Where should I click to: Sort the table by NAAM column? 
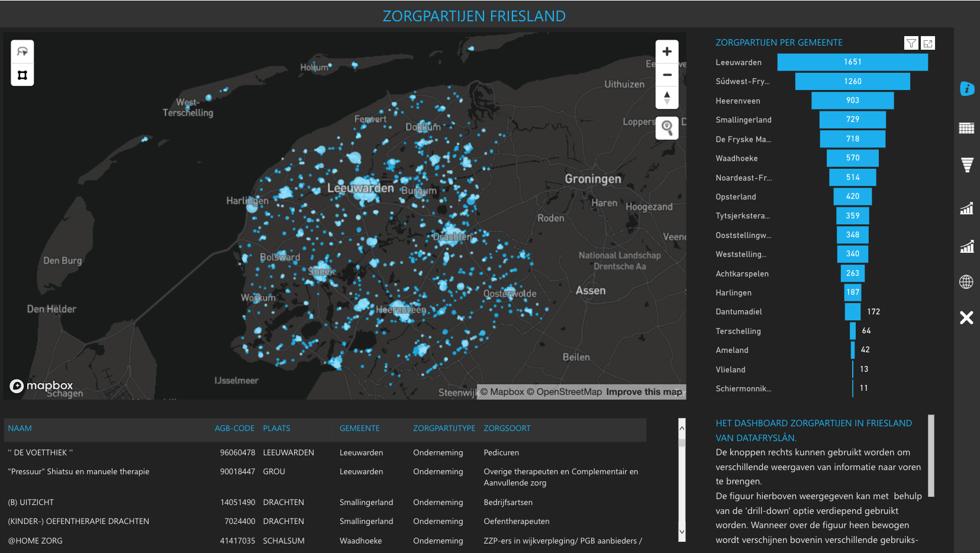pos(20,428)
